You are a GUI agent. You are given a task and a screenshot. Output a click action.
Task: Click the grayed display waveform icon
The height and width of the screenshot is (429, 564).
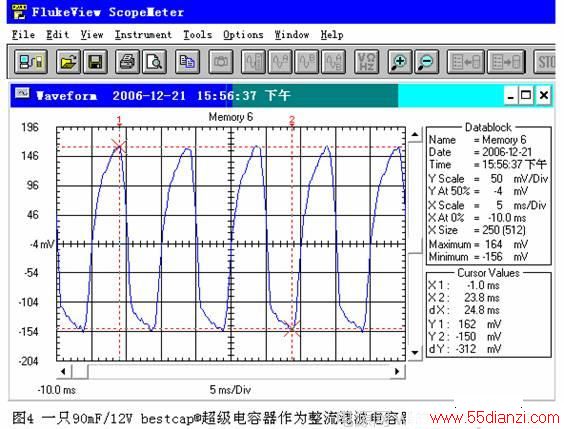253,62
